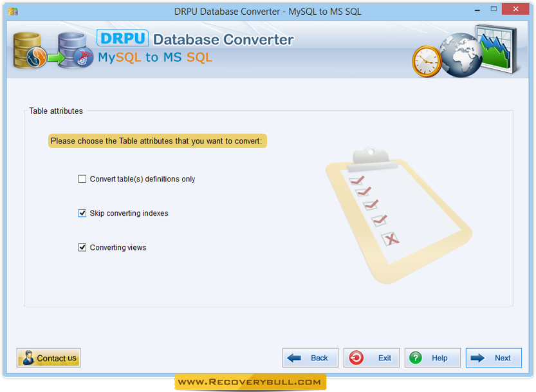Uncheck 'Converting views' checkbox
The image size is (536, 392).
tap(82, 247)
